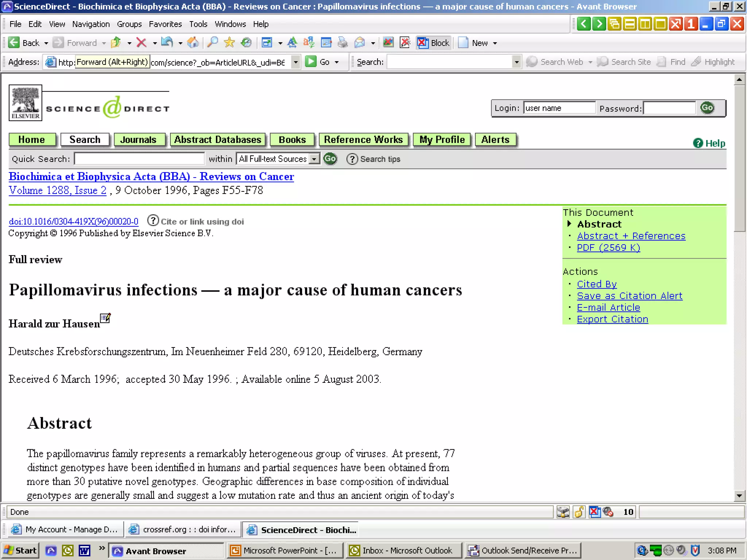The width and height of the screenshot is (747, 560).
Task: Toggle the popup blocker icon in the status bar
Action: tap(595, 512)
